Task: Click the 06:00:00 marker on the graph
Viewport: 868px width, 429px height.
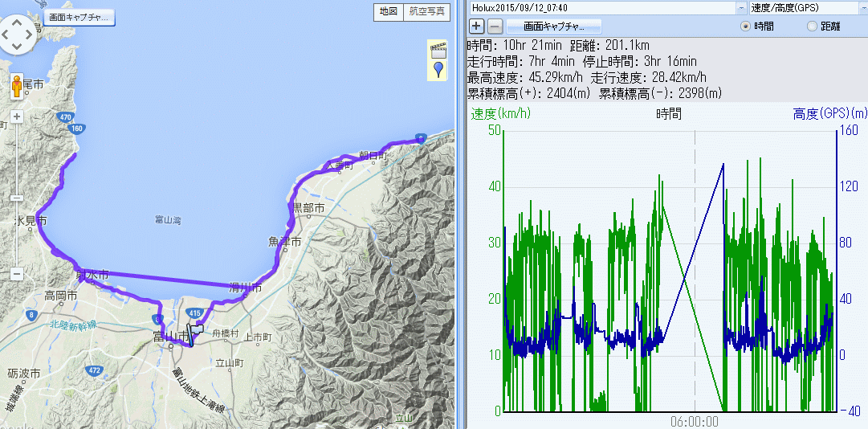Action: [x=695, y=420]
